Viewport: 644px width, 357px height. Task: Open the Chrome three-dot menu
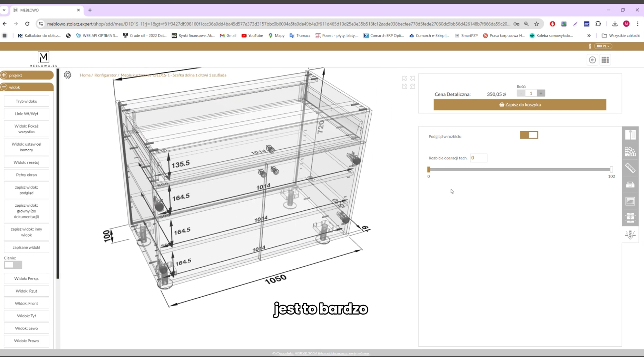638,24
